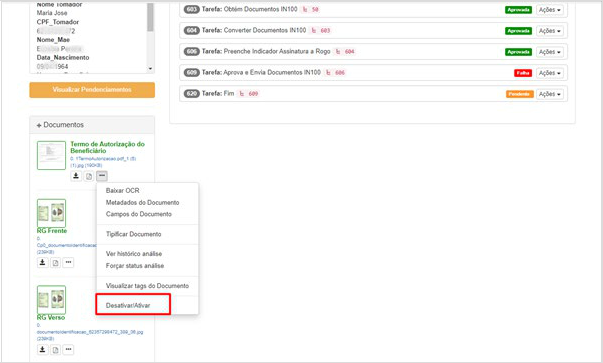This screenshot has height=363, width=603.
Task: Open Ações dropdown for Obtém Documentos IN100
Action: click(550, 10)
